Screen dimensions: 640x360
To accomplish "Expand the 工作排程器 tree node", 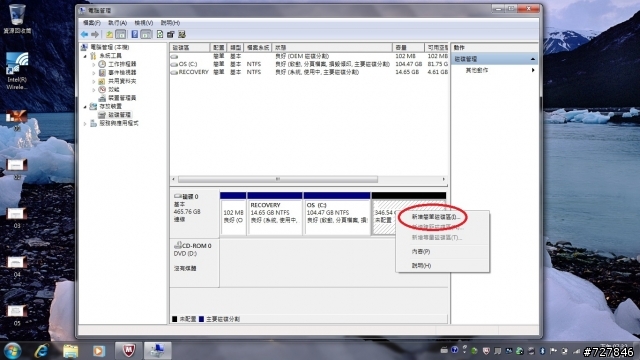I will pyautogui.click(x=94, y=64).
